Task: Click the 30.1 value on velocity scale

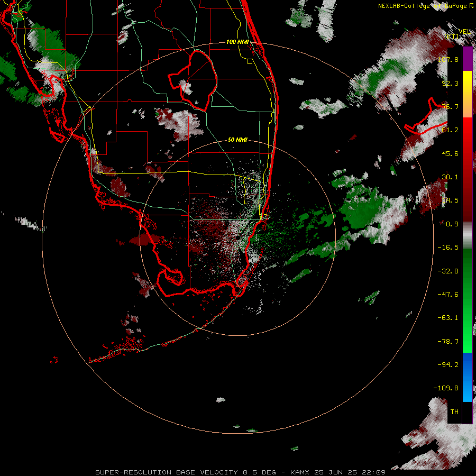Action: tap(450, 177)
